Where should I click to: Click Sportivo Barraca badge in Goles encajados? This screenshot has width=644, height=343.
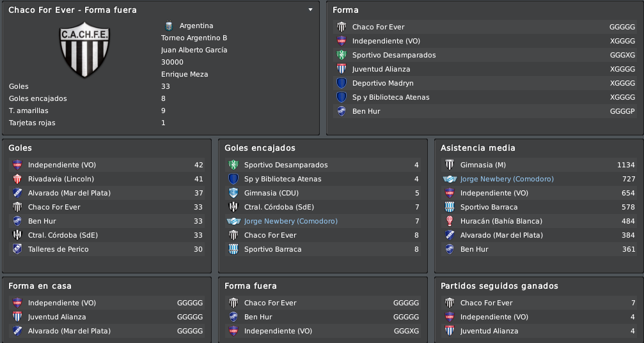tap(233, 249)
